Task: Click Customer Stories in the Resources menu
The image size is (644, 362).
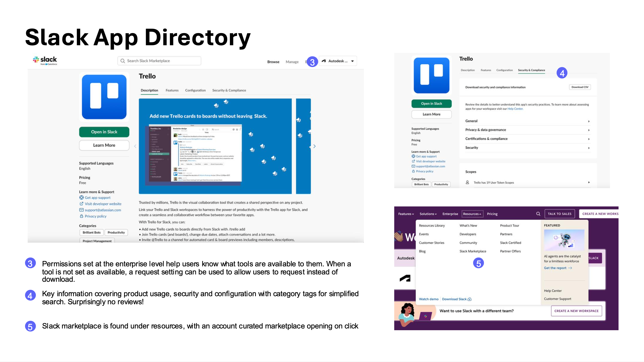Action: pos(431,243)
